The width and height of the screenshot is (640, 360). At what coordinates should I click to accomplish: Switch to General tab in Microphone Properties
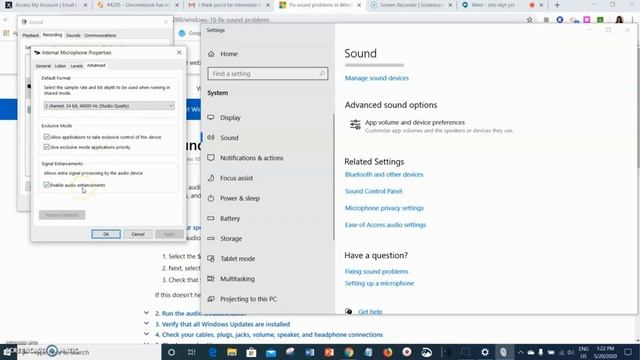43,66
